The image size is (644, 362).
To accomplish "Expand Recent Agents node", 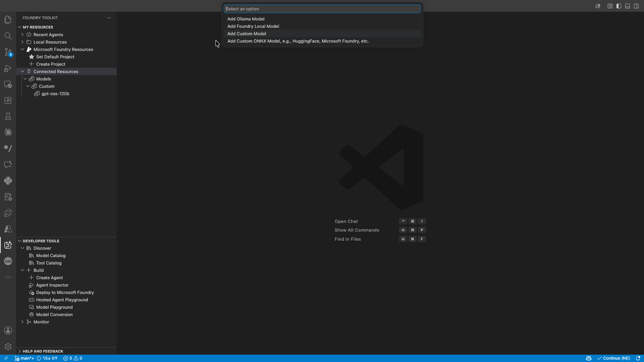I will tap(22, 35).
